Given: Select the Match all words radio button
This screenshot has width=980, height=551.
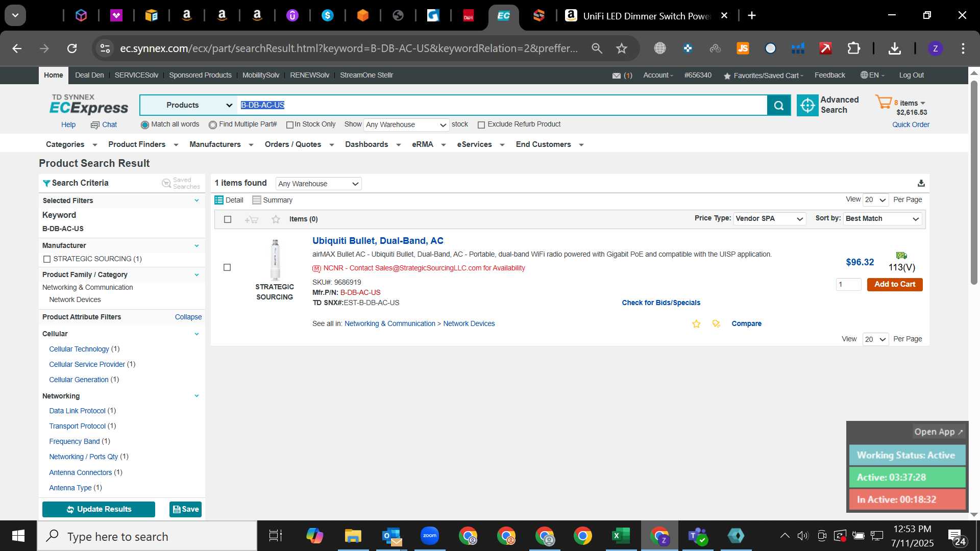Looking at the screenshot, I should pyautogui.click(x=145, y=125).
